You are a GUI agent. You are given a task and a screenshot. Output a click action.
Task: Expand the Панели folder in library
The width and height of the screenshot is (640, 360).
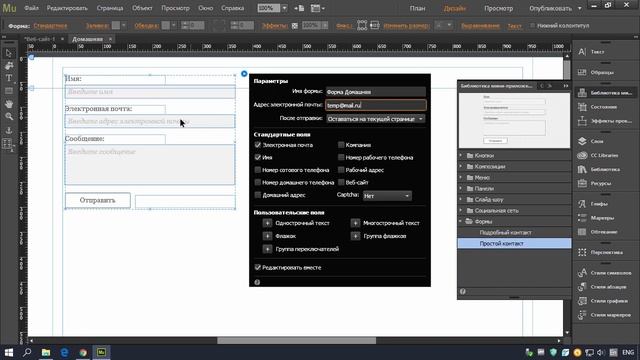(461, 189)
